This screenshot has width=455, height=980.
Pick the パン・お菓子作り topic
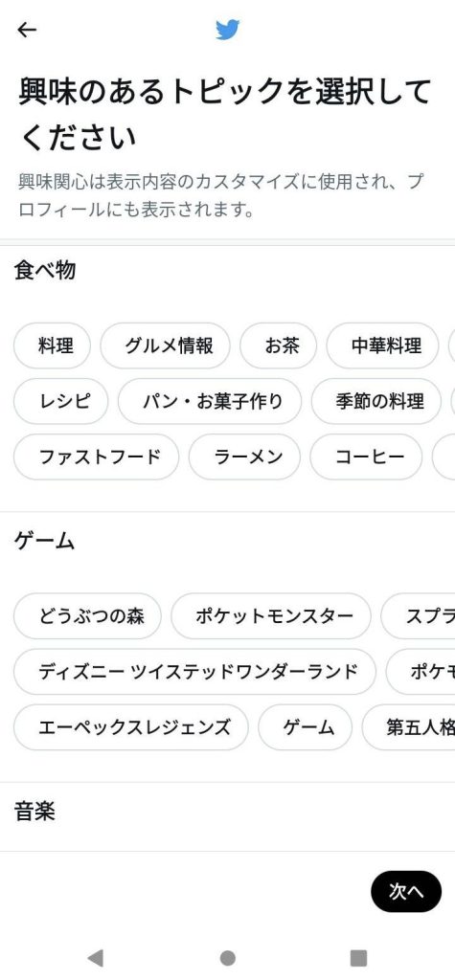pos(210,401)
